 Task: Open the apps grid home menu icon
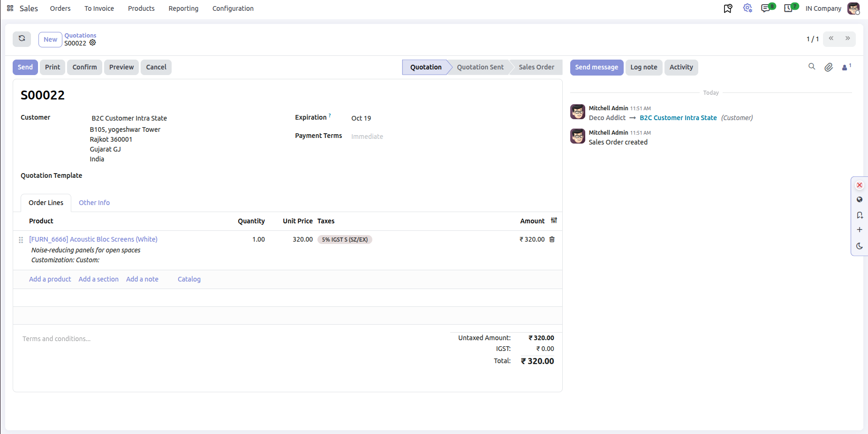pyautogui.click(x=10, y=8)
